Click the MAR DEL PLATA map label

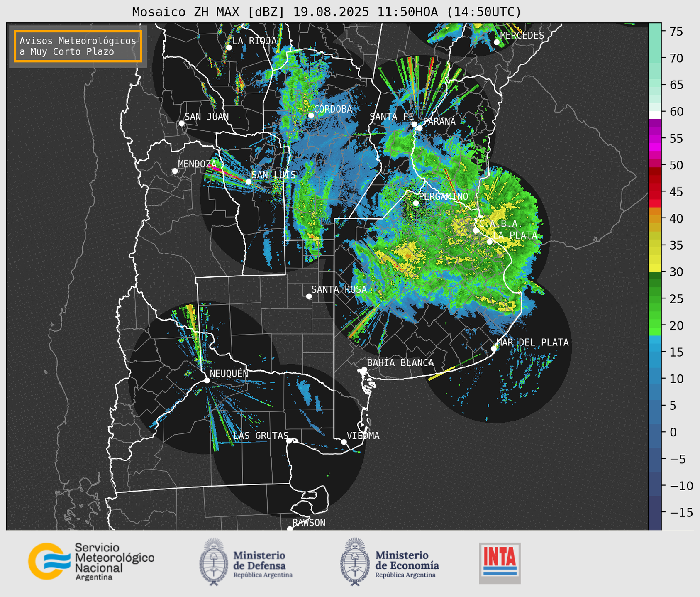click(x=533, y=343)
